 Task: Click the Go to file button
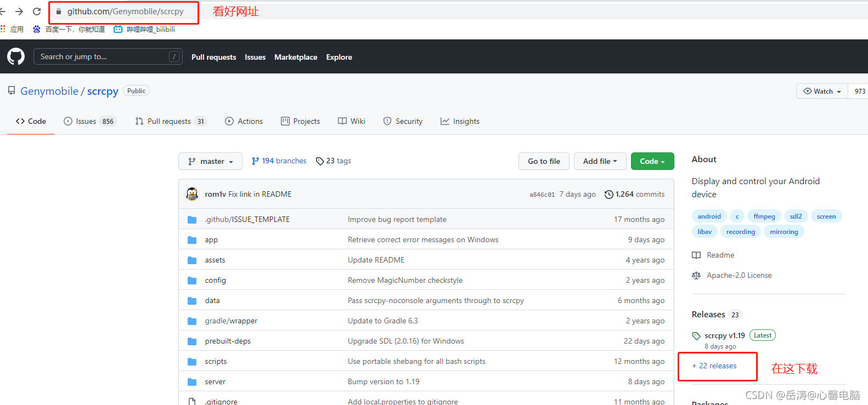(x=544, y=161)
